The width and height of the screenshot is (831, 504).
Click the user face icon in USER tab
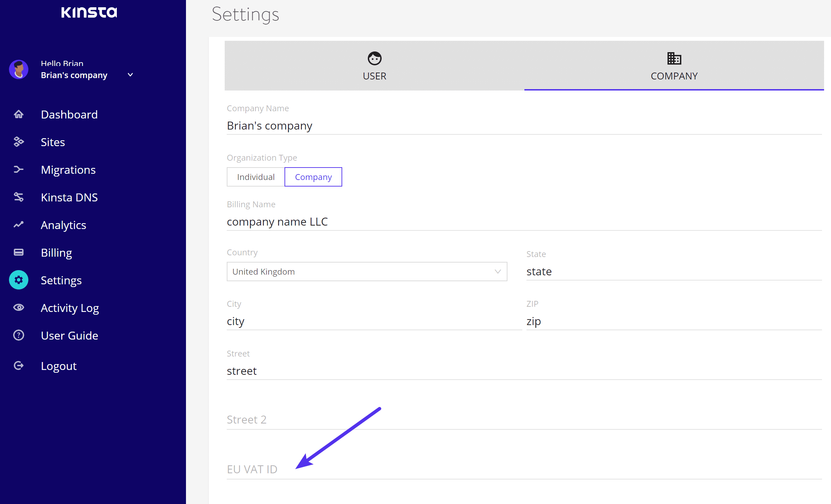[x=374, y=58]
